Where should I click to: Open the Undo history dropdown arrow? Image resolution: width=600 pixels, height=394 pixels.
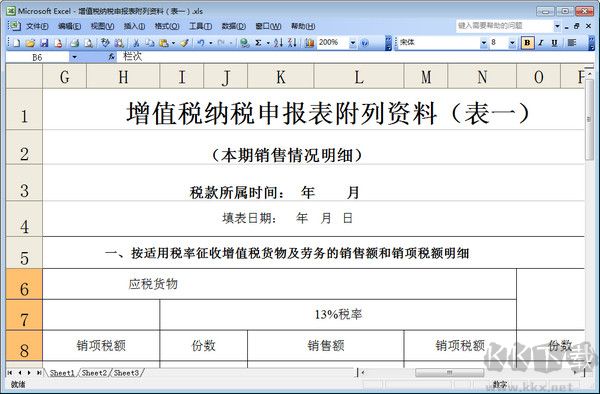click(211, 43)
